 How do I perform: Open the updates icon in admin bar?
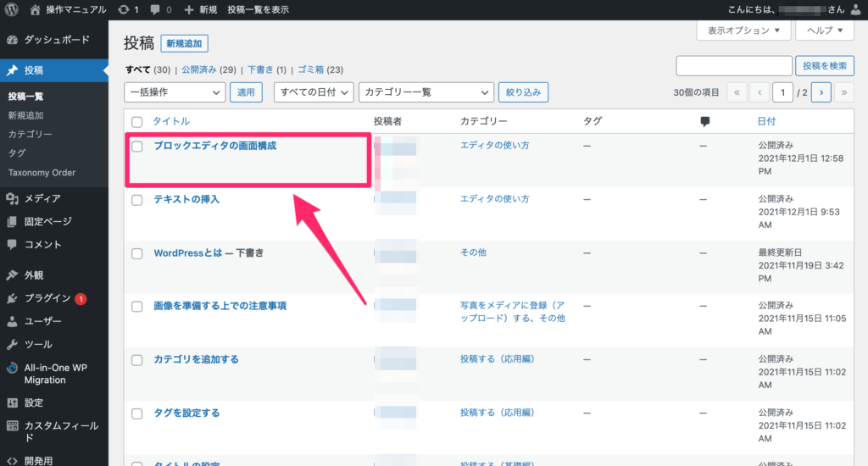point(125,9)
